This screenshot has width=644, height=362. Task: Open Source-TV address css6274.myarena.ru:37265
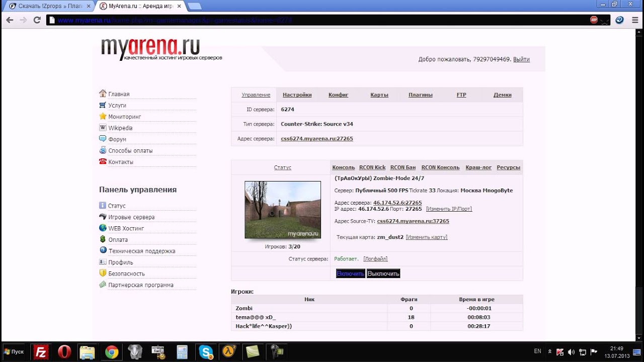click(413, 221)
